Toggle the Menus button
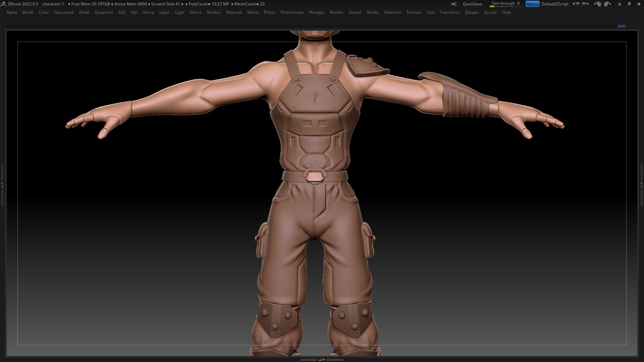Viewport: 644px width, 362px height. point(533,4)
